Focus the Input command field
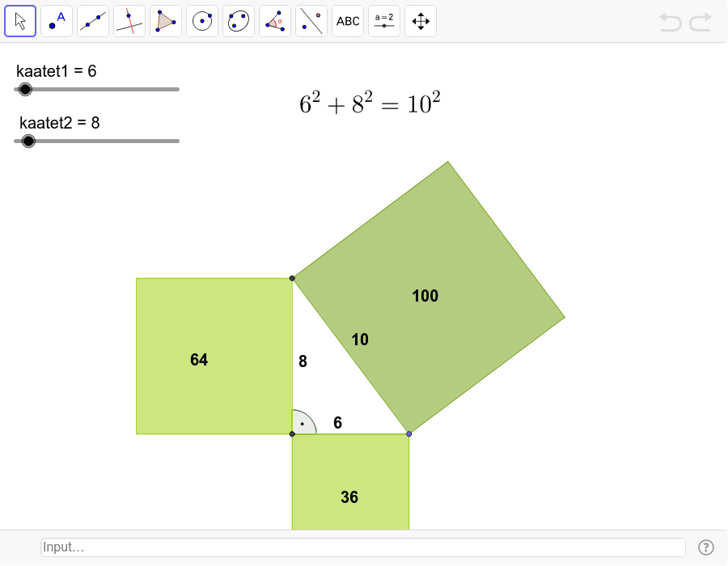Image resolution: width=728 pixels, height=566 pixels. pos(363,547)
